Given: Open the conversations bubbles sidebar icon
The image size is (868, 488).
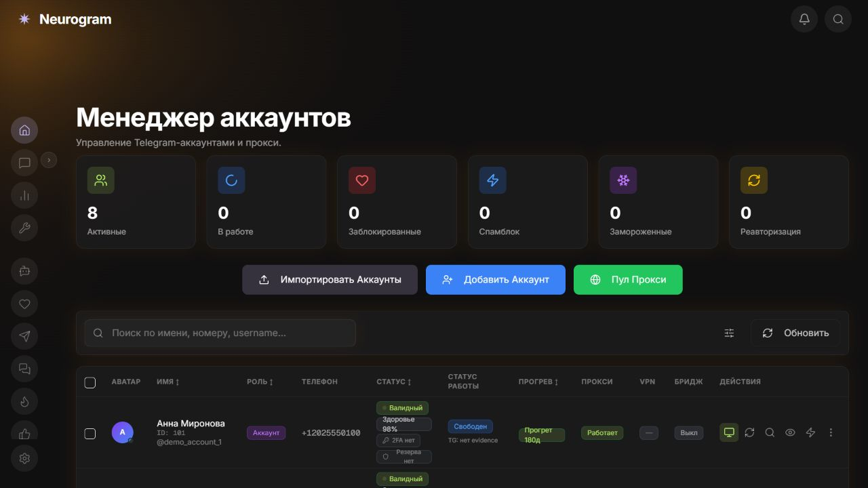Looking at the screenshot, I should [24, 369].
